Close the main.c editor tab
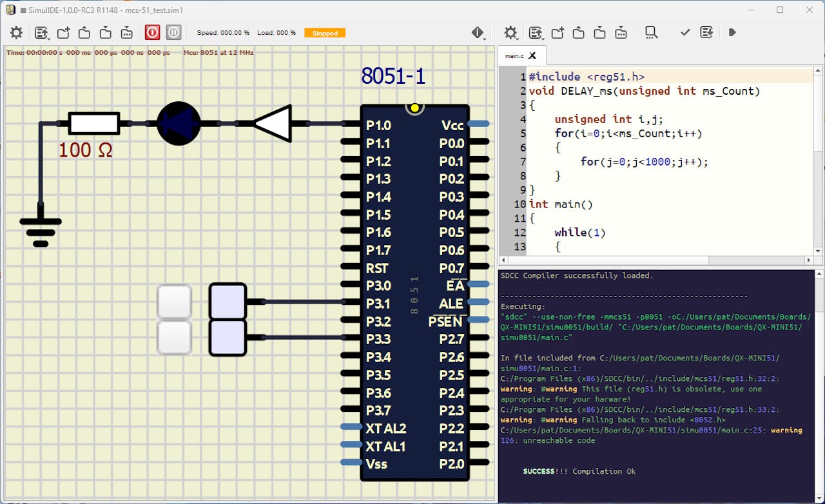The height and width of the screenshot is (504, 825). click(532, 56)
